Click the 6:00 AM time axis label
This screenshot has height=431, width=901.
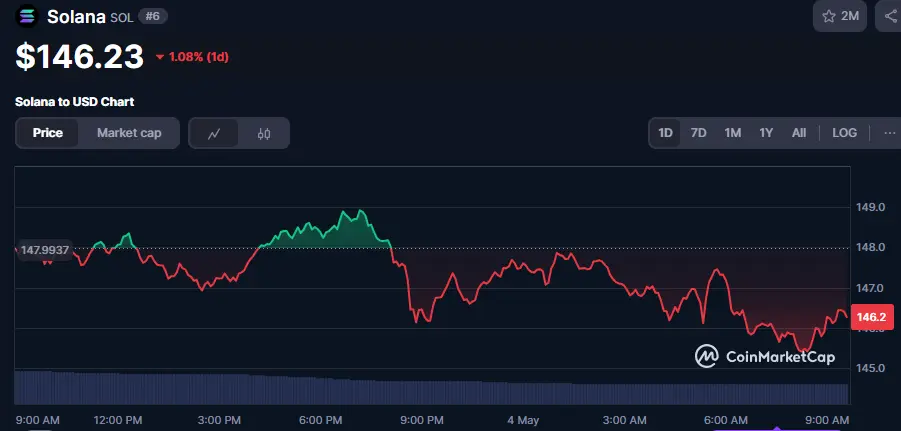click(x=726, y=421)
